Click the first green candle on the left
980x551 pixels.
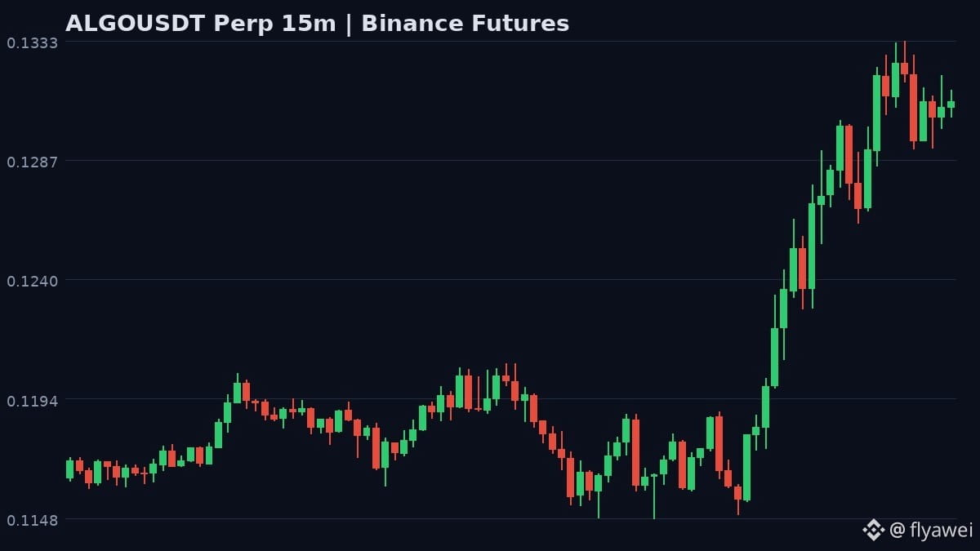(x=69, y=469)
